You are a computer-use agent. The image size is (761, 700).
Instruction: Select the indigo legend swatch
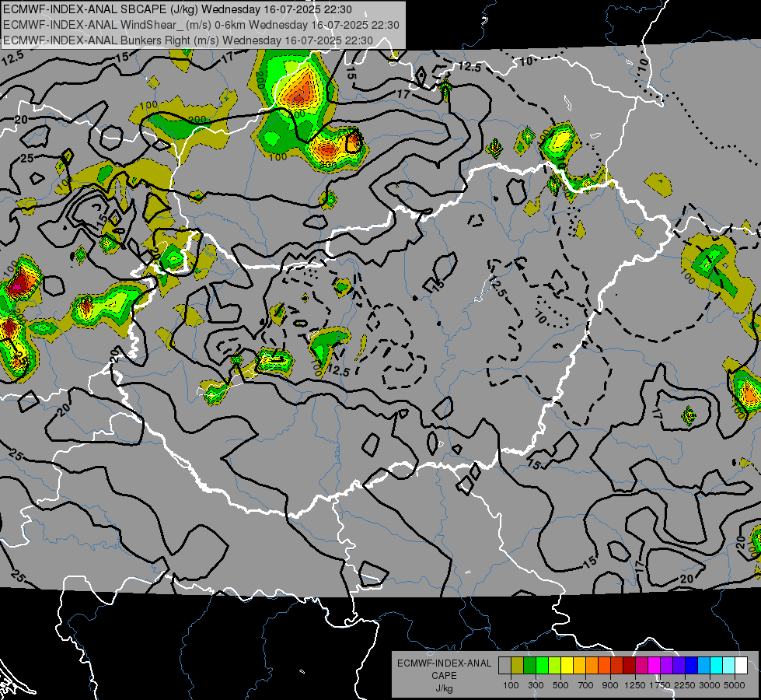679,665
